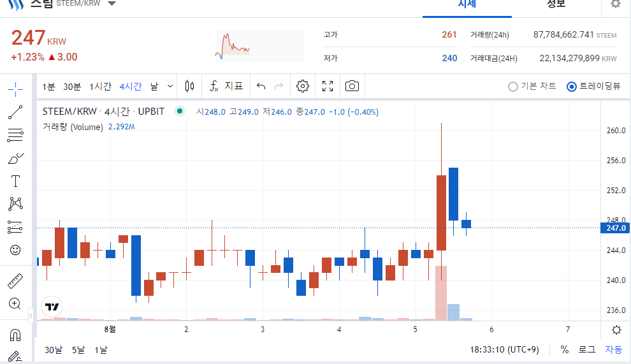Show the 1날 date range
631x364 pixels.
point(101,350)
